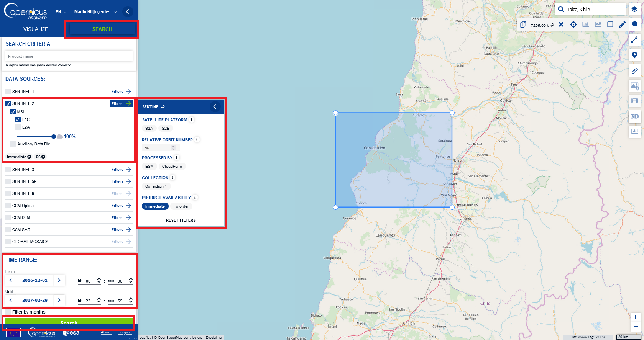Viewport: 644px width, 340px height.
Task: Click the draw line tool icon
Action: [x=634, y=40]
